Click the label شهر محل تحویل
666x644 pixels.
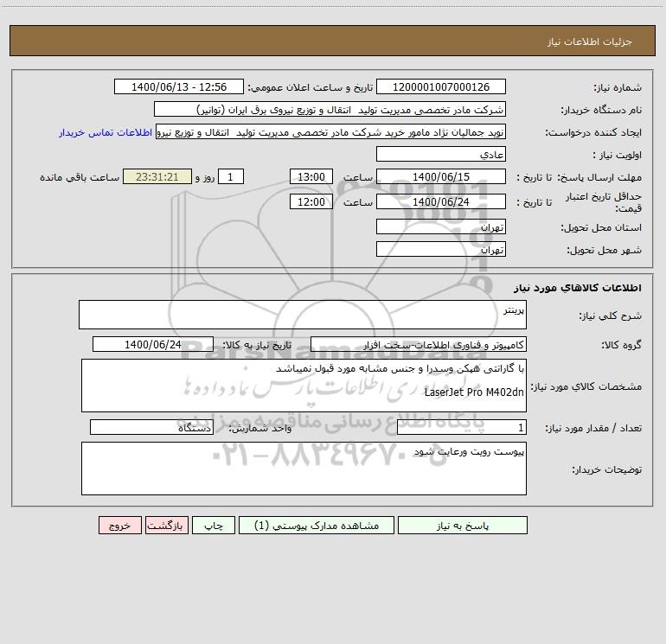605,250
